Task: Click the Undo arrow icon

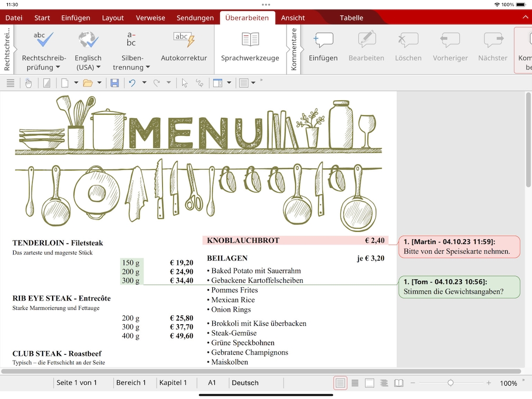Action: (132, 83)
